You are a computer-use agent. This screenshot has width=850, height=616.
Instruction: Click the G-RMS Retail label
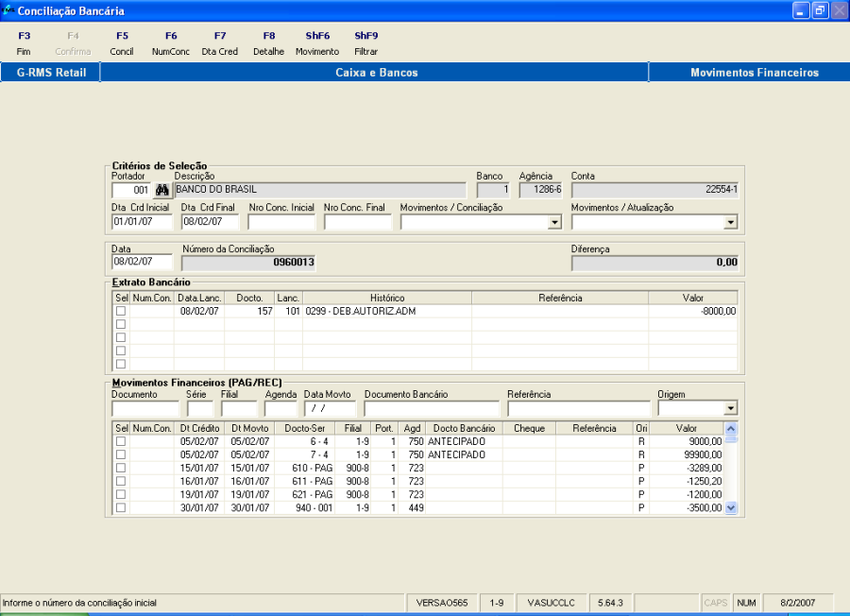(48, 72)
